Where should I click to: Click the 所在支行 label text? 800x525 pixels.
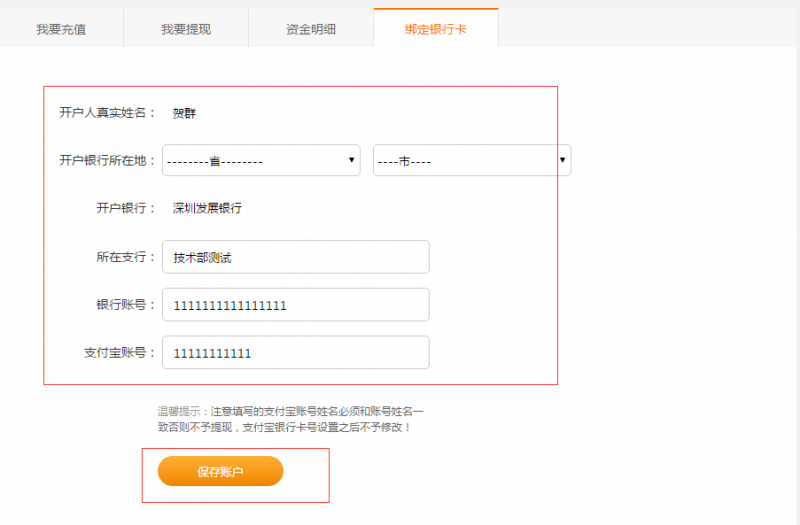(119, 257)
